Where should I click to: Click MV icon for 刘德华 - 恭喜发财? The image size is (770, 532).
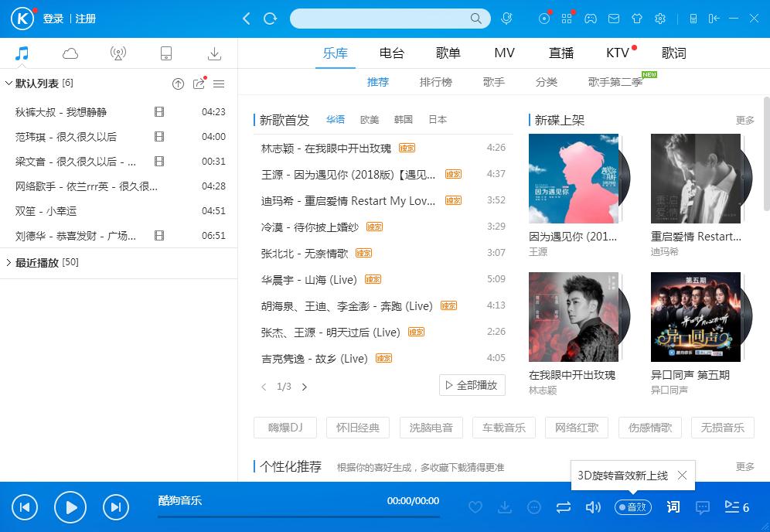coord(159,236)
